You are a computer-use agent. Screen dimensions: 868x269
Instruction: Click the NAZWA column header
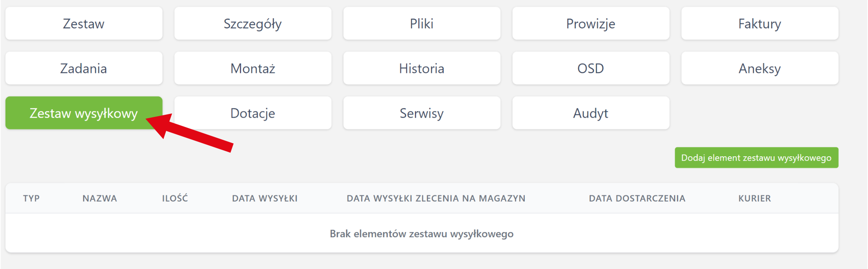coord(100,198)
